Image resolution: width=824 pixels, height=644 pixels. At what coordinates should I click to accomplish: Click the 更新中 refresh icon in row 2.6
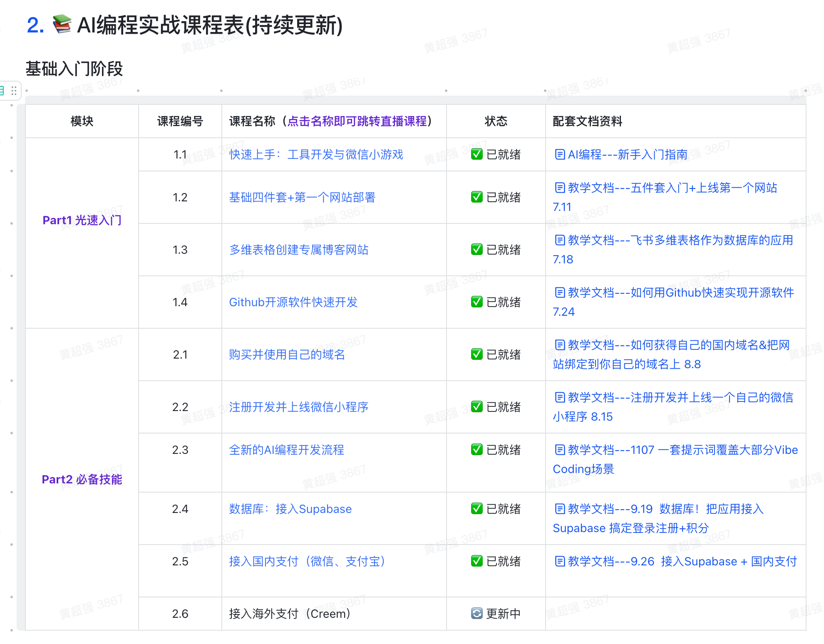click(477, 613)
